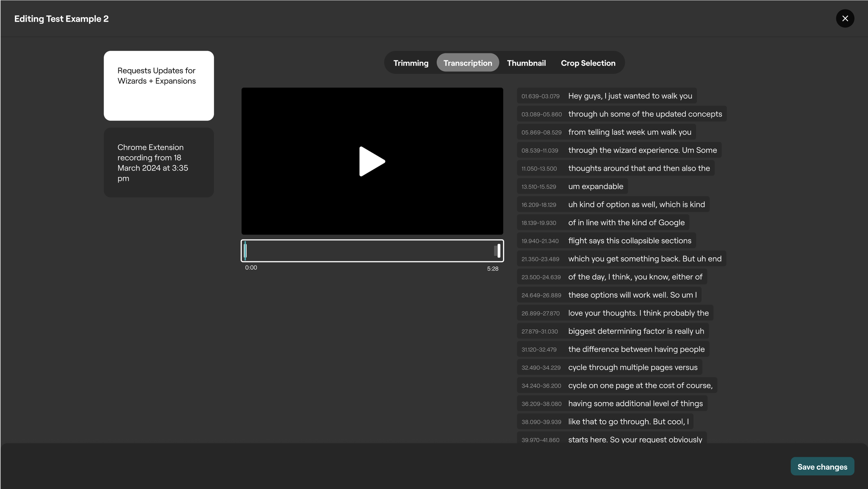Click the right trim handle at 5:28

(499, 251)
